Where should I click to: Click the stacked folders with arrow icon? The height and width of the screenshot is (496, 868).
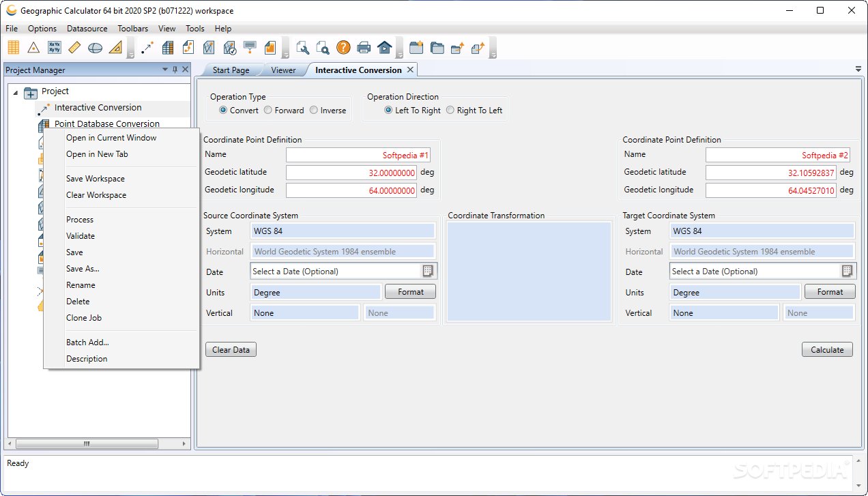478,47
